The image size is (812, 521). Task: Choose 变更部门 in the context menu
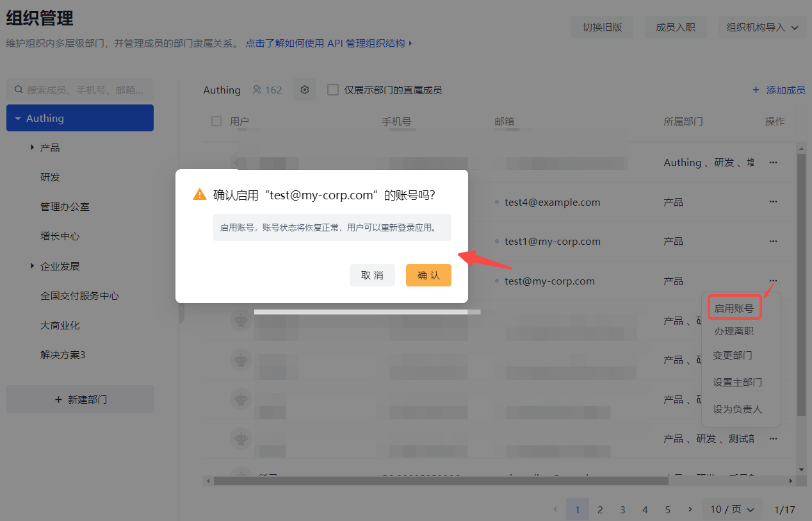733,356
